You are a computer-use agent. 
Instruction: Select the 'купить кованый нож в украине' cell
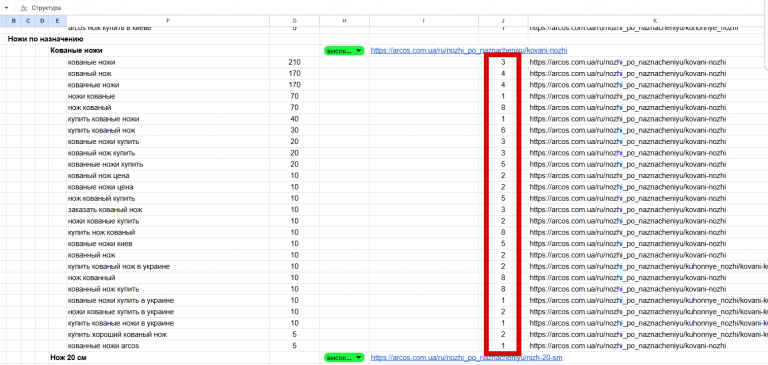(x=168, y=267)
